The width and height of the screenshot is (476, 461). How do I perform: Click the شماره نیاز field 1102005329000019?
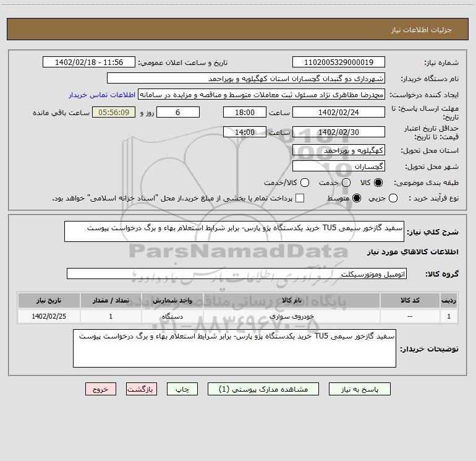click(x=339, y=62)
